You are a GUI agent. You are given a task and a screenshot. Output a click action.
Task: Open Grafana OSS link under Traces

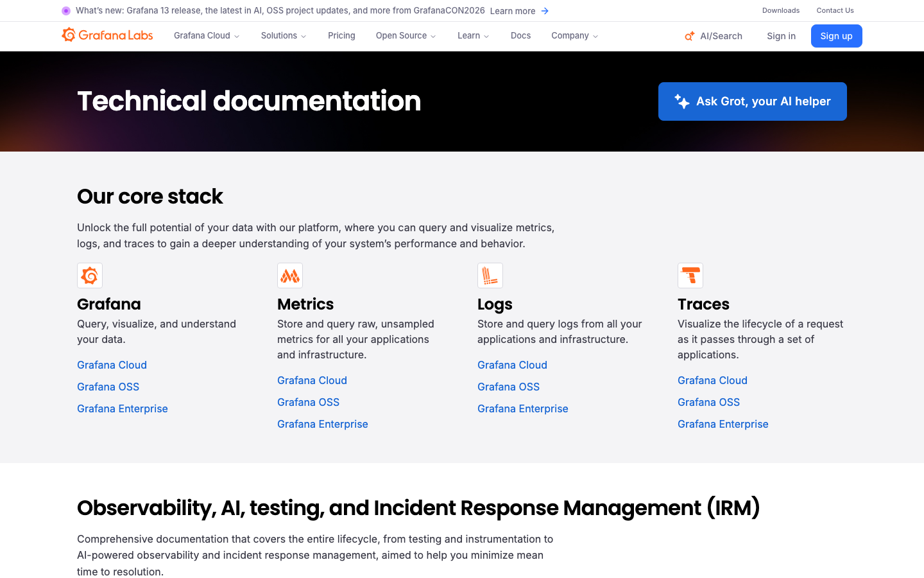[x=708, y=402]
